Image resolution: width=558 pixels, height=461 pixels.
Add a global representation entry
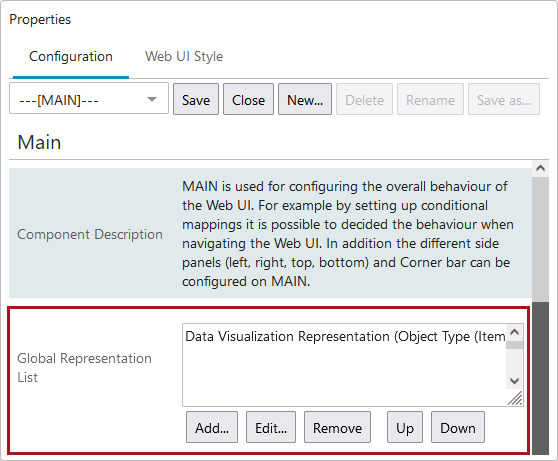[212, 427]
